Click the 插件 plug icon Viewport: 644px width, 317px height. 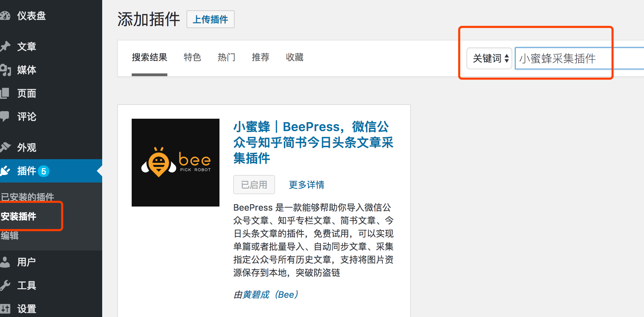[5, 171]
